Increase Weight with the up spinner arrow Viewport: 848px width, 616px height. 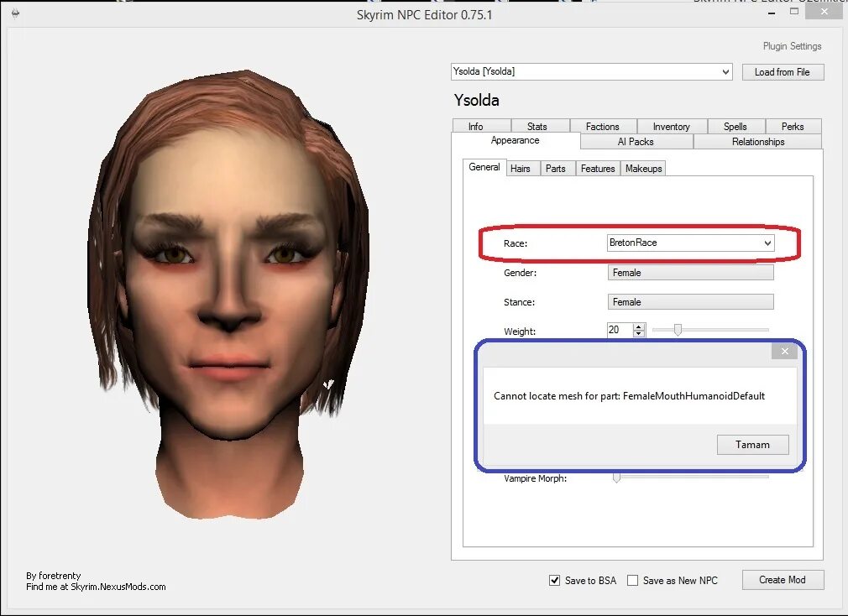point(639,326)
